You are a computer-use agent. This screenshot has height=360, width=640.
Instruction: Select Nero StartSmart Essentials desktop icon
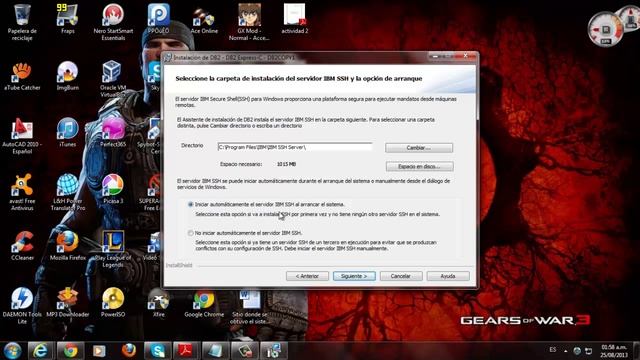coord(113,22)
